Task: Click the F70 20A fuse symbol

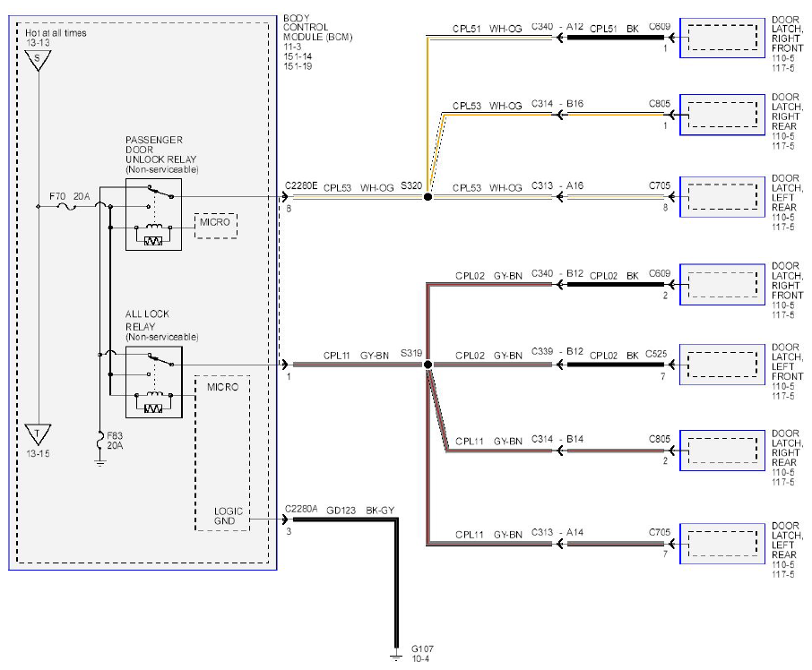Action: pyautogui.click(x=65, y=206)
